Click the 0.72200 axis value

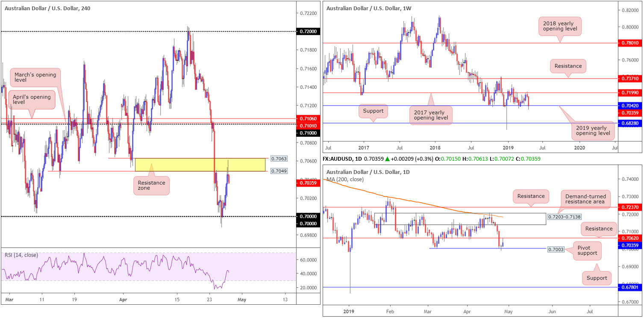coord(307,14)
